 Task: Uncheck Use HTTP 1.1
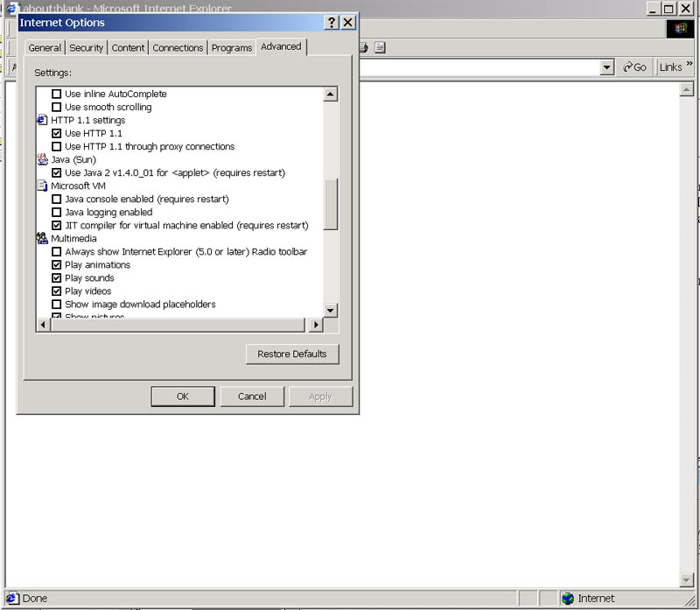click(x=57, y=134)
